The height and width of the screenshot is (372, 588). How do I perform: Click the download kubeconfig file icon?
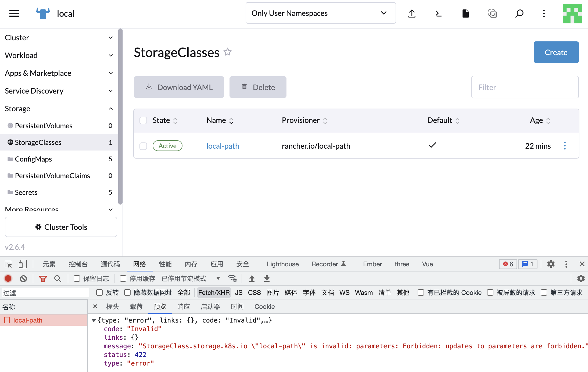(x=465, y=13)
